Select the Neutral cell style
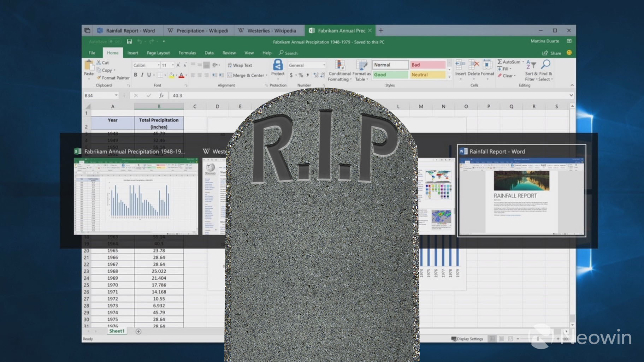The height and width of the screenshot is (362, 644). click(x=428, y=75)
